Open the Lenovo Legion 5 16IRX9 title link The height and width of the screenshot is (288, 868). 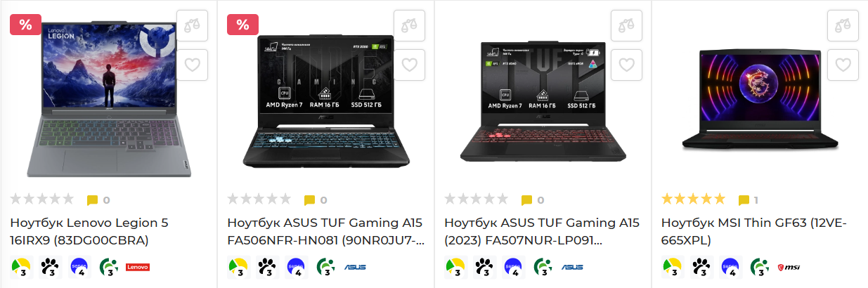[x=89, y=232]
